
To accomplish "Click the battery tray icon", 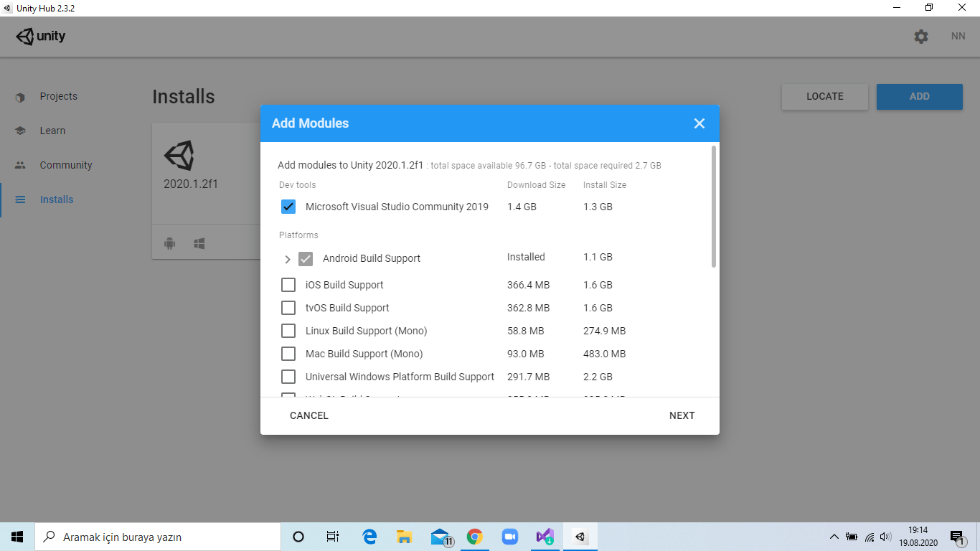I will click(x=852, y=537).
